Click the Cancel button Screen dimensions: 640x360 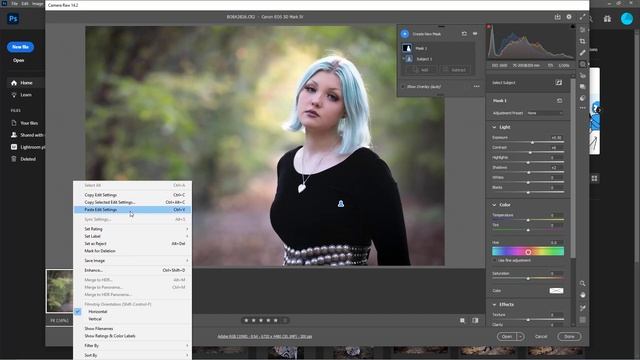point(541,337)
